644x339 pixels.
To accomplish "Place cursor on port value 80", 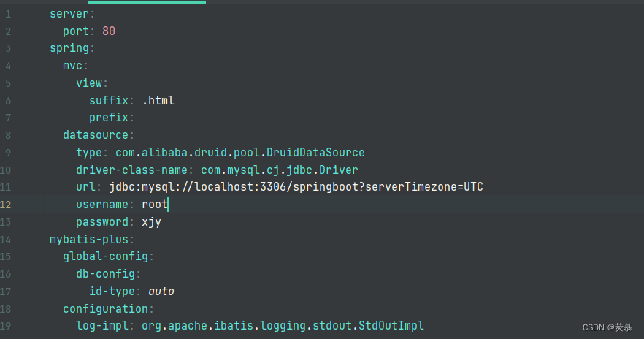I will (x=109, y=31).
